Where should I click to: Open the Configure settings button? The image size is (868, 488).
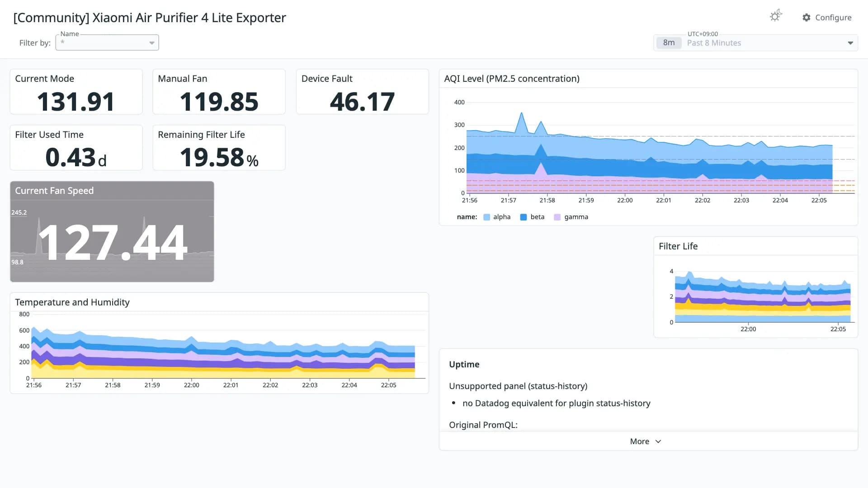827,18
